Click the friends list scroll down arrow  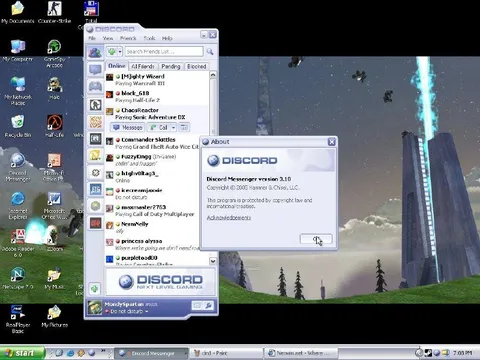(213, 261)
